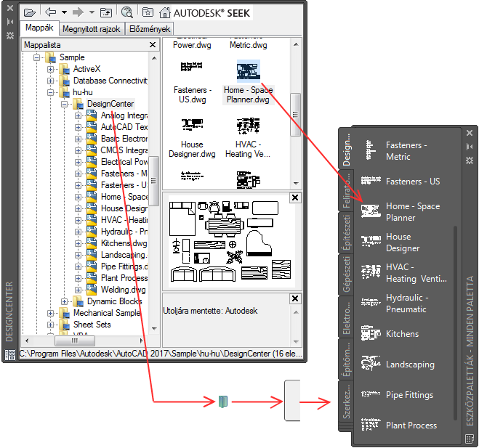Open the Felirato... tool palette tab
Screen dimensions: 479x448
(347, 191)
